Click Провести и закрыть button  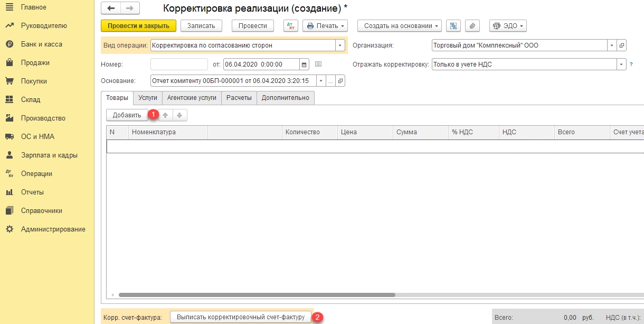coord(138,26)
